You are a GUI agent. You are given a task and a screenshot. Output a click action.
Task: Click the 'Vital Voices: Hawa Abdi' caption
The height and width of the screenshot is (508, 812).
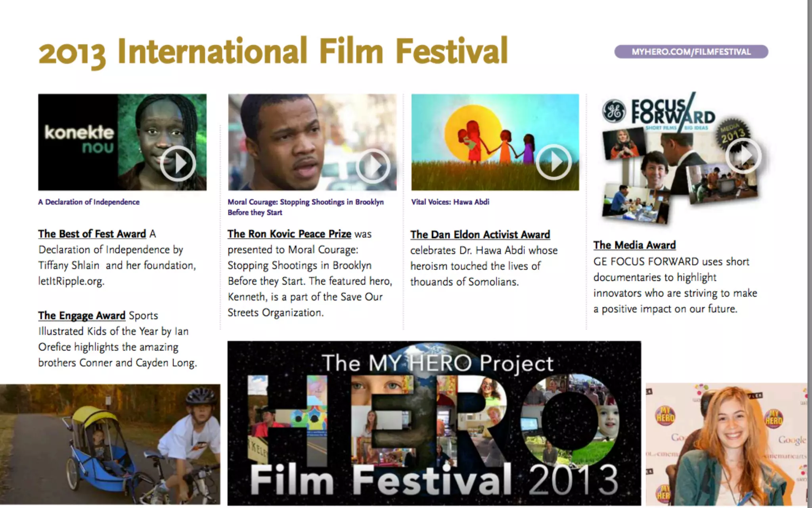(x=450, y=202)
